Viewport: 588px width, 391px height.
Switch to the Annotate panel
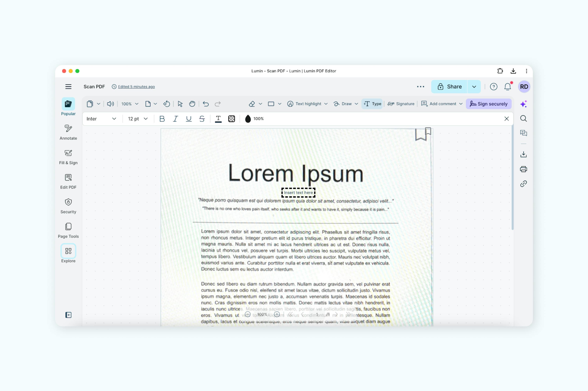[x=68, y=132]
